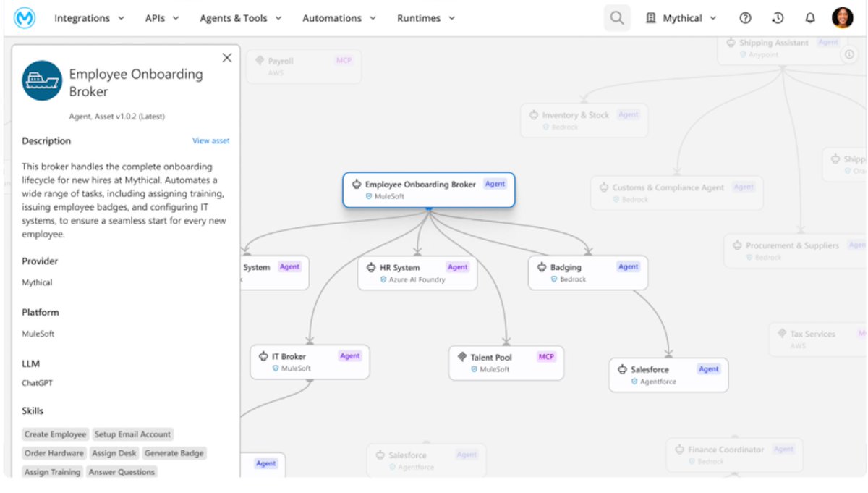Click the ship logo of Employee Onboarding Broker

[x=42, y=80]
